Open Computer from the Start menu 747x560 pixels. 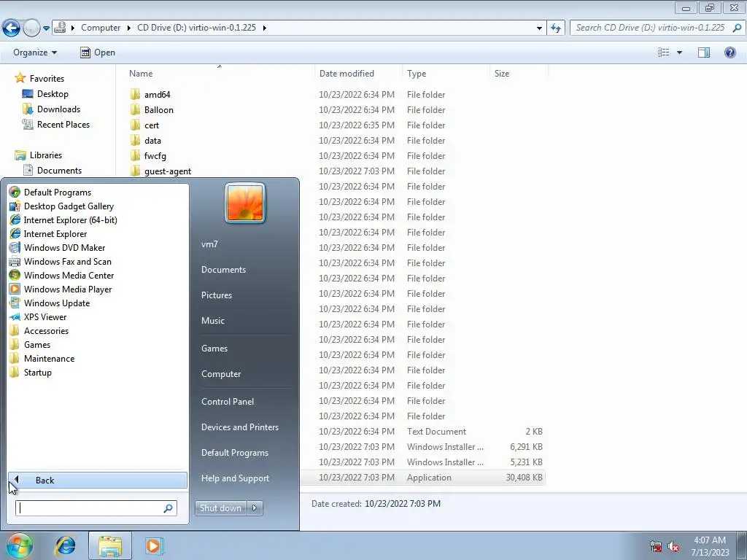click(x=221, y=374)
